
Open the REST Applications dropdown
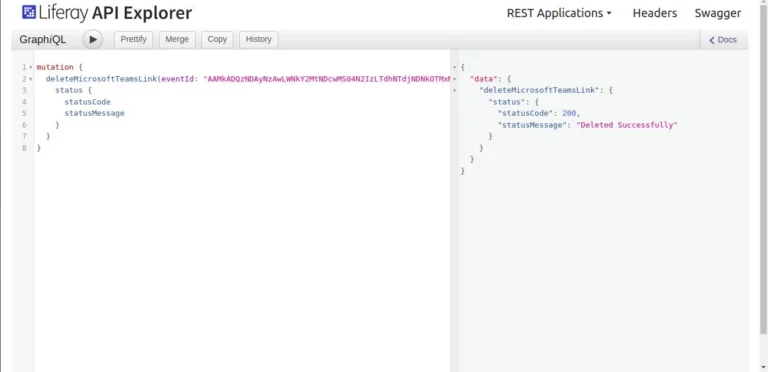[559, 13]
